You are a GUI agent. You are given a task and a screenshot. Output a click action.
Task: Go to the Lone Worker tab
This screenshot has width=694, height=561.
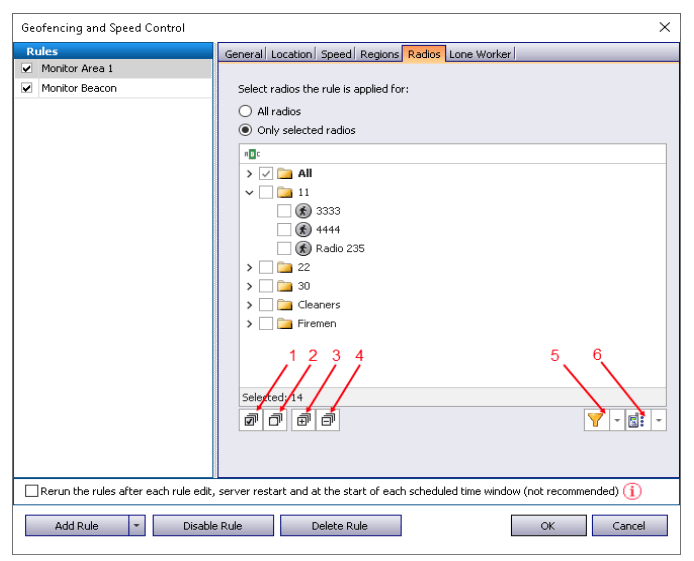(x=480, y=54)
